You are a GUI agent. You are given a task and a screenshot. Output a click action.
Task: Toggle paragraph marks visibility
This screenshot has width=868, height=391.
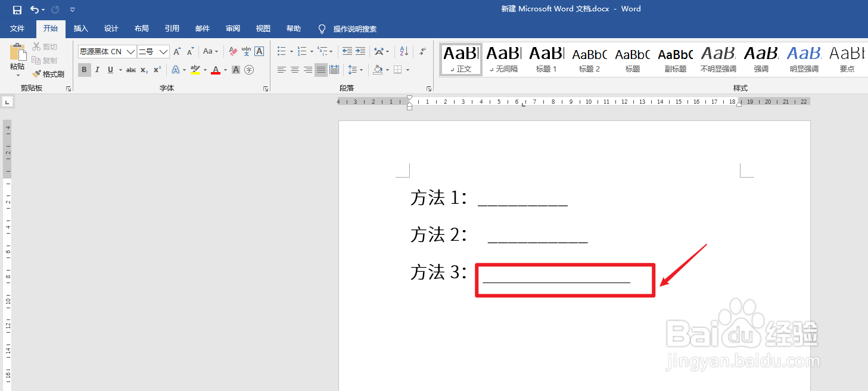click(x=422, y=51)
